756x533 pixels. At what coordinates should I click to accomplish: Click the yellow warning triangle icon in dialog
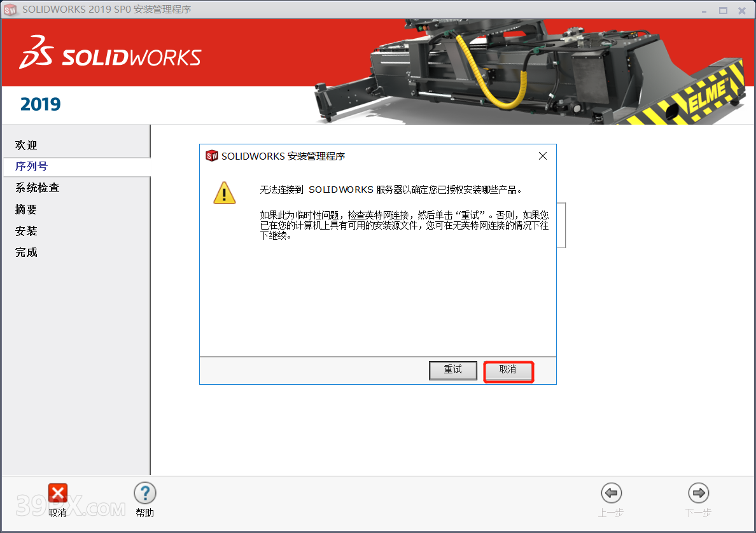(x=224, y=192)
